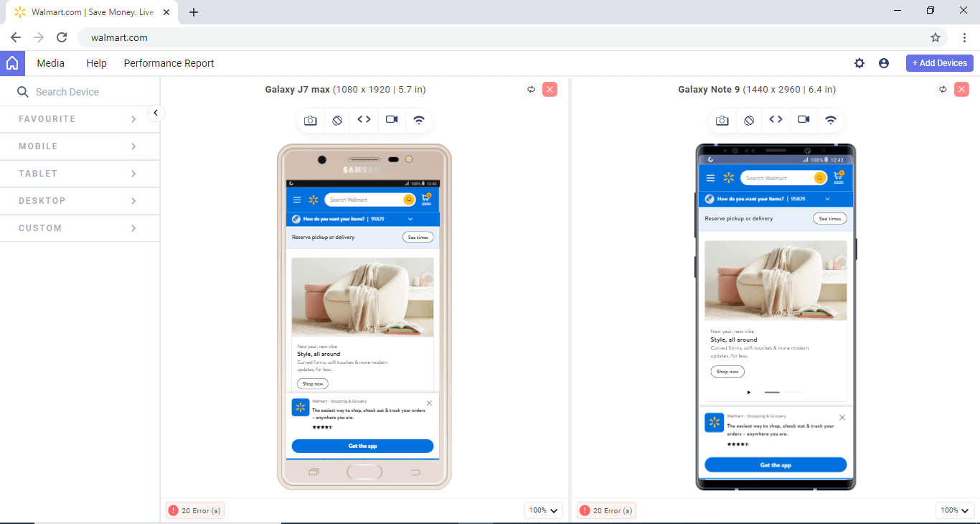Open the user account profile icon
This screenshot has width=980, height=524.
point(884,63)
